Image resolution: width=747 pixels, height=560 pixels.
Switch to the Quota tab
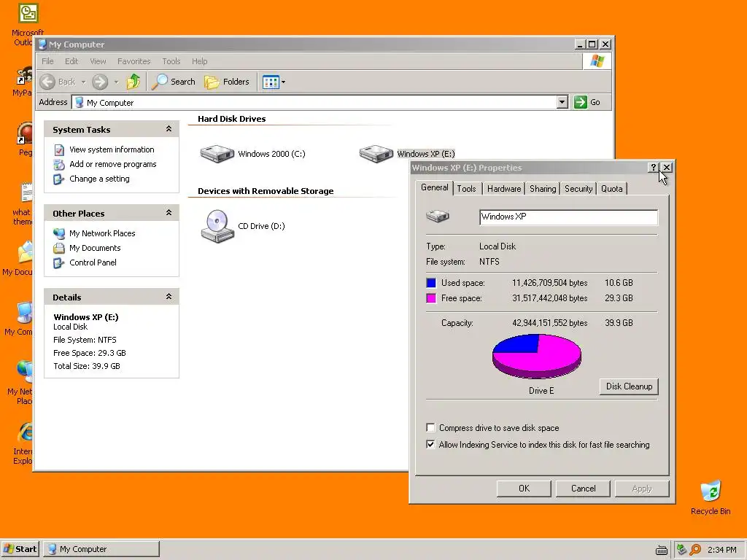[x=612, y=189]
